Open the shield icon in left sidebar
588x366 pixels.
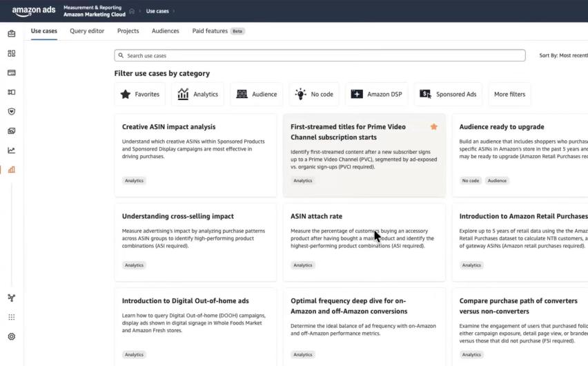coord(11,111)
